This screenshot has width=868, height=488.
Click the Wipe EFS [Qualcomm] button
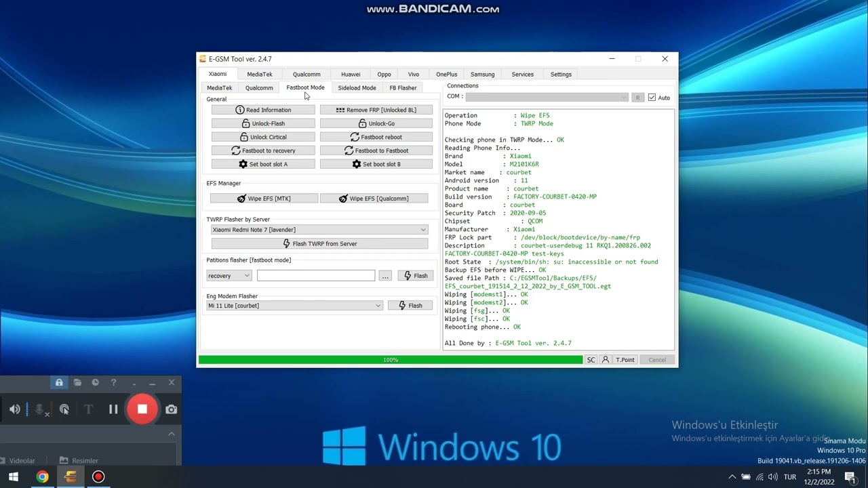coord(374,199)
